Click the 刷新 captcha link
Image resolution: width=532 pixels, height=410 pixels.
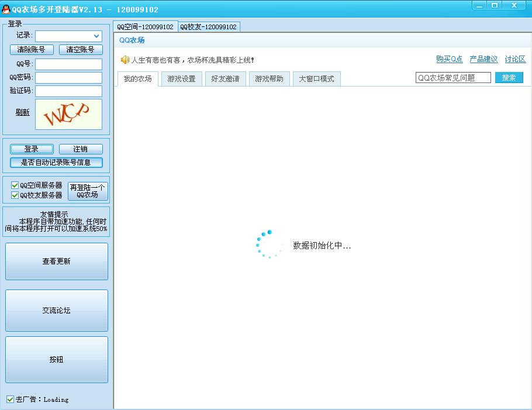22,112
